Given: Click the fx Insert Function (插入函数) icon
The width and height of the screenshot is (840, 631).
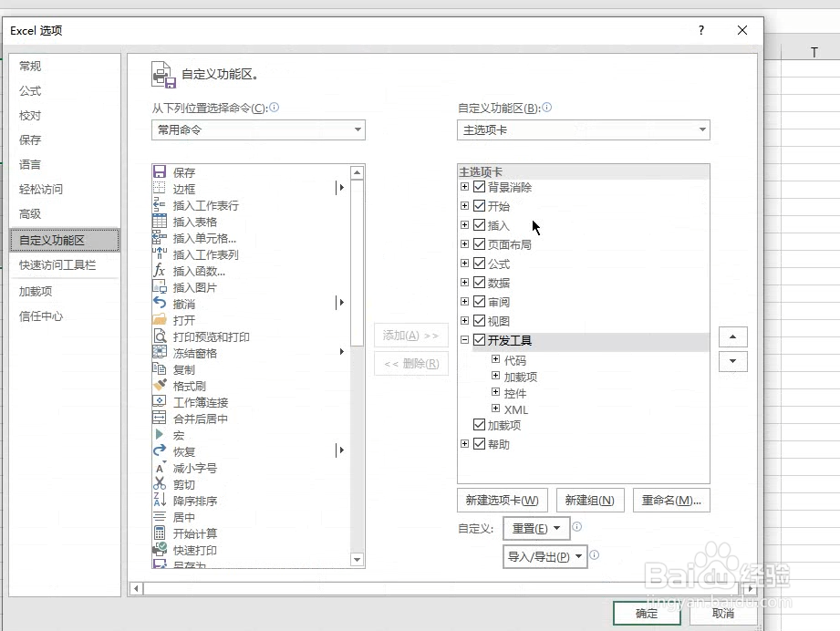Looking at the screenshot, I should [x=160, y=271].
